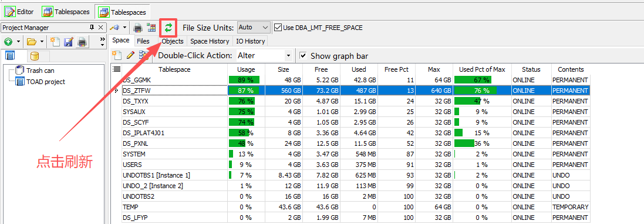Click the Status column header

[531, 69]
